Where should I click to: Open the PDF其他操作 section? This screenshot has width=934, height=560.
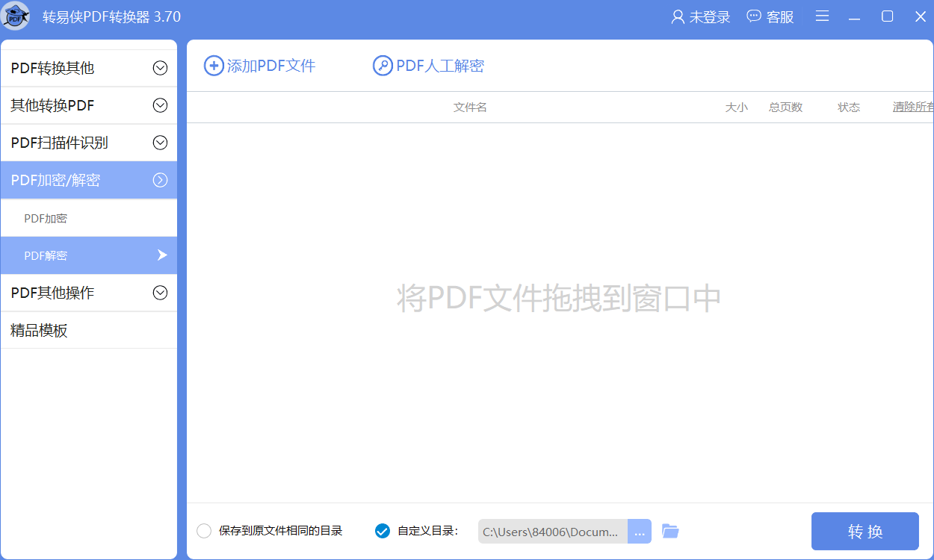coord(89,293)
